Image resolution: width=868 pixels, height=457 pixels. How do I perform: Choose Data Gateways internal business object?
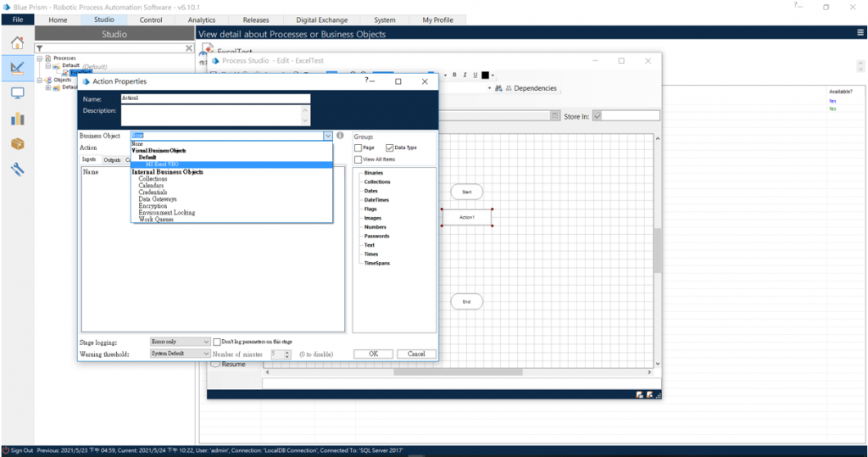tap(158, 199)
